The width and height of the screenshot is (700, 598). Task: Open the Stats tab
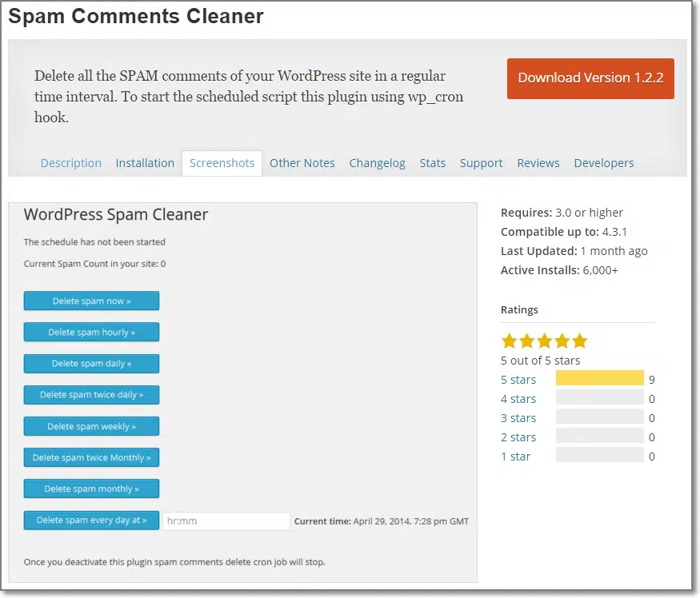click(432, 163)
